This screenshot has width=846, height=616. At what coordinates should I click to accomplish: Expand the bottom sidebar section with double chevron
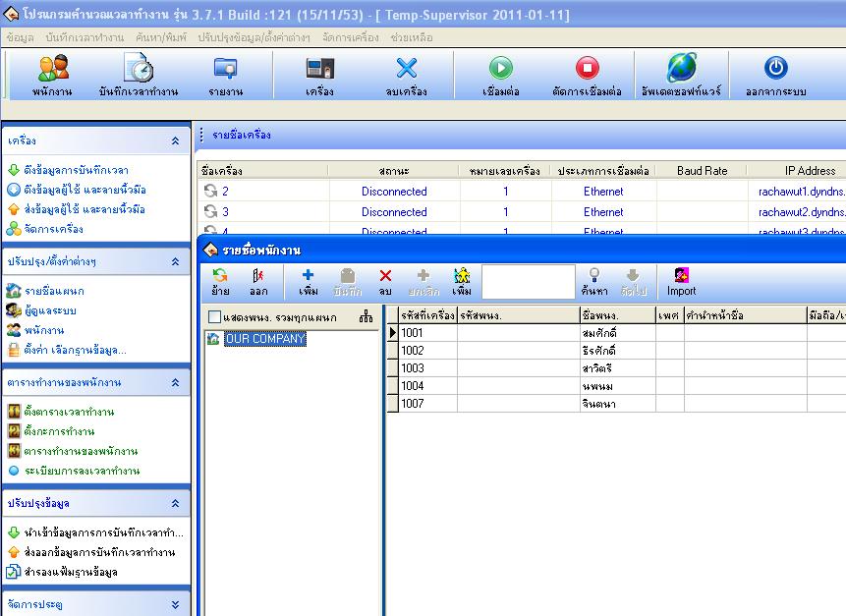tap(175, 604)
